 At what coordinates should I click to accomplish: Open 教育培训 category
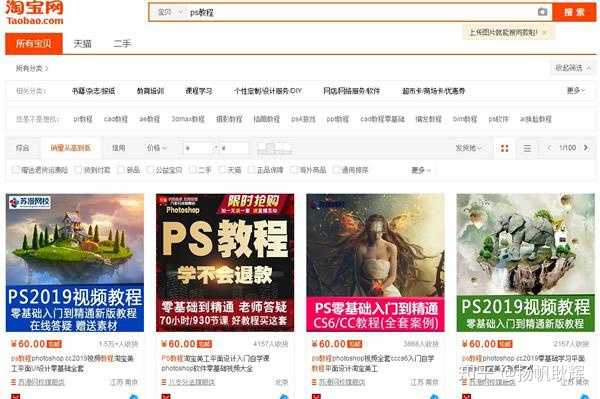click(x=150, y=91)
